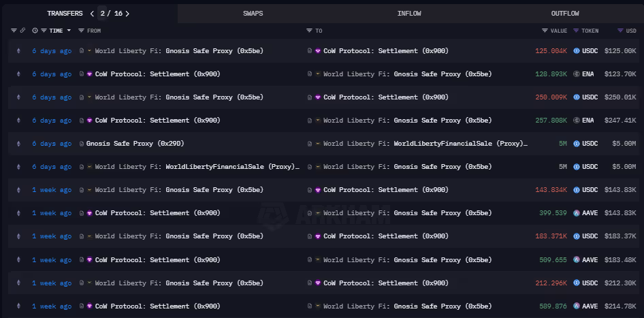Click the 125.004K value cell
644x318 pixels.
coord(551,51)
